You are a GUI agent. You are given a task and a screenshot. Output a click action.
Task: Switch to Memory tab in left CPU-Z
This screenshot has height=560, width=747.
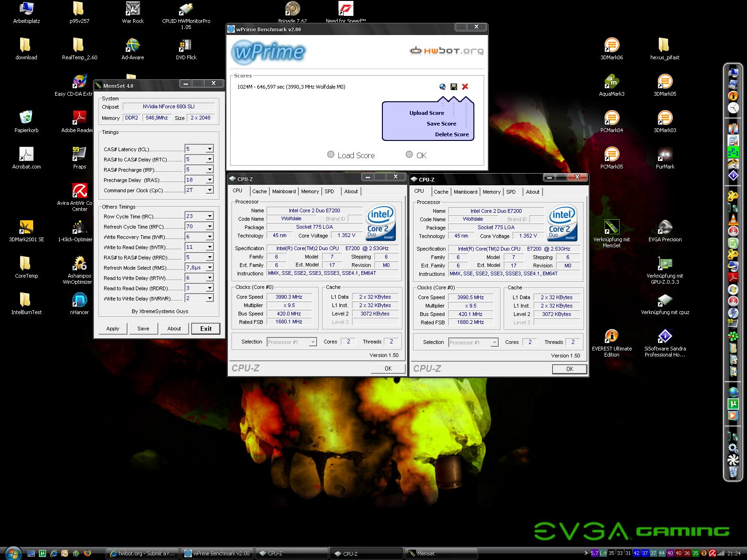310,191
